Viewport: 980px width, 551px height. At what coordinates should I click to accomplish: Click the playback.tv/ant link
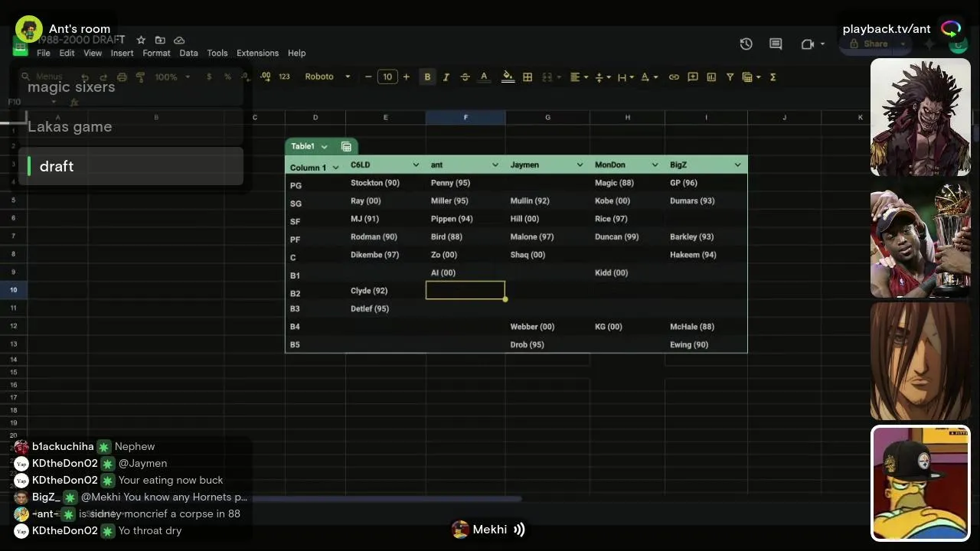(887, 29)
